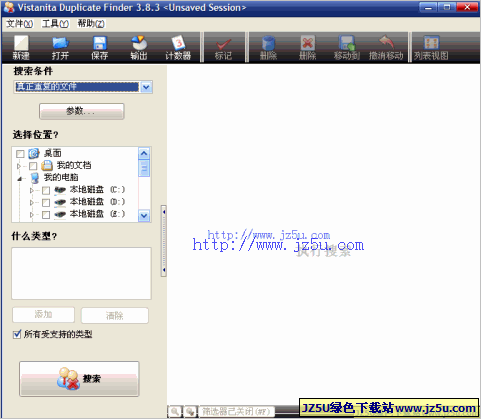Click the selected text in the 搜索条件 combo box
The image size is (481, 419).
(77, 87)
